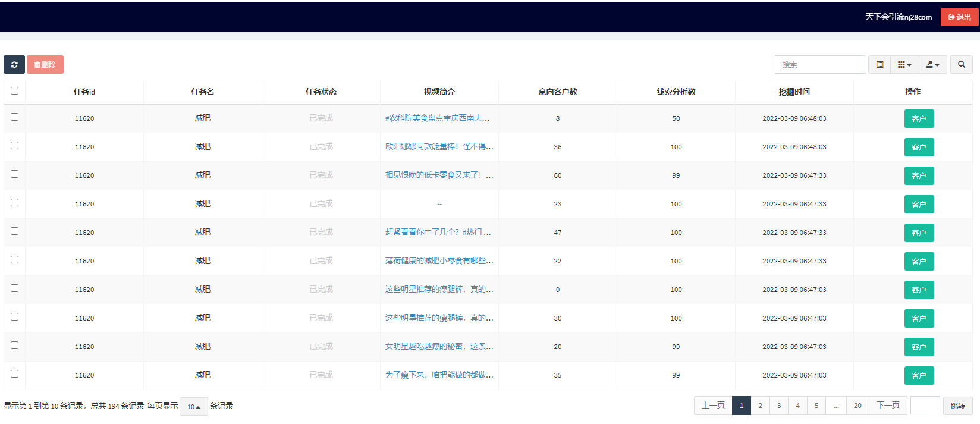The image size is (980, 424).
Task: Click 客户 button in the last table row
Action: pos(919,376)
